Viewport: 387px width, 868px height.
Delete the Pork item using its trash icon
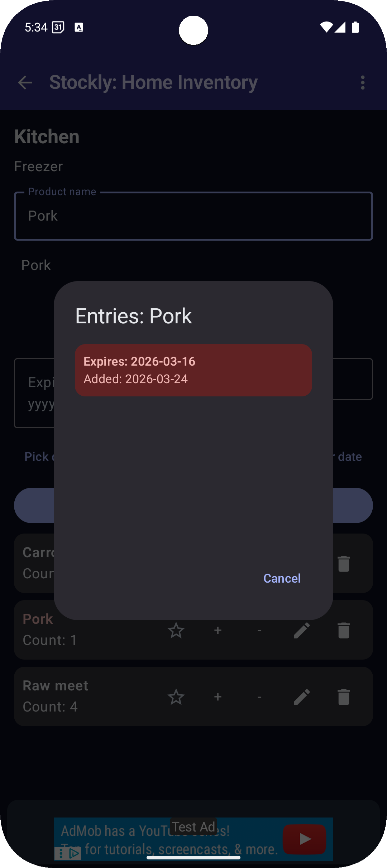(344, 630)
